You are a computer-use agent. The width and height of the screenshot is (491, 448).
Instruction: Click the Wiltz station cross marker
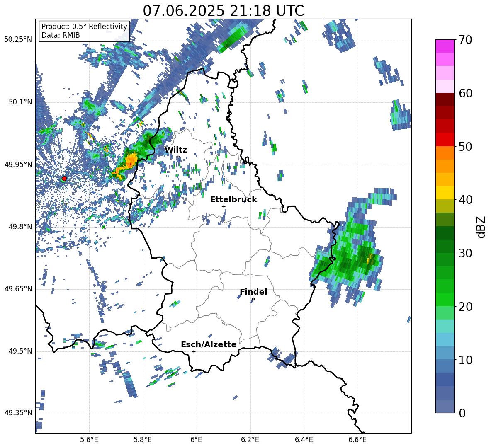(178, 157)
